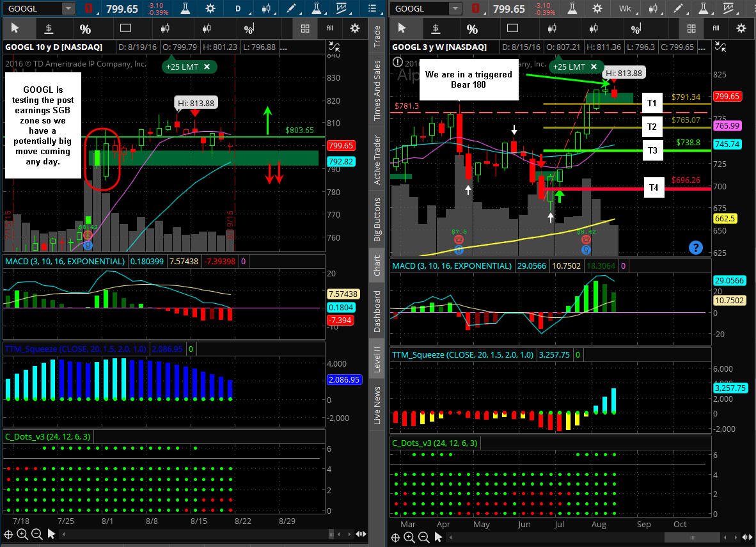The height and width of the screenshot is (547, 756).
Task: Click crosshair pan icon under right chart
Action: 395,537
